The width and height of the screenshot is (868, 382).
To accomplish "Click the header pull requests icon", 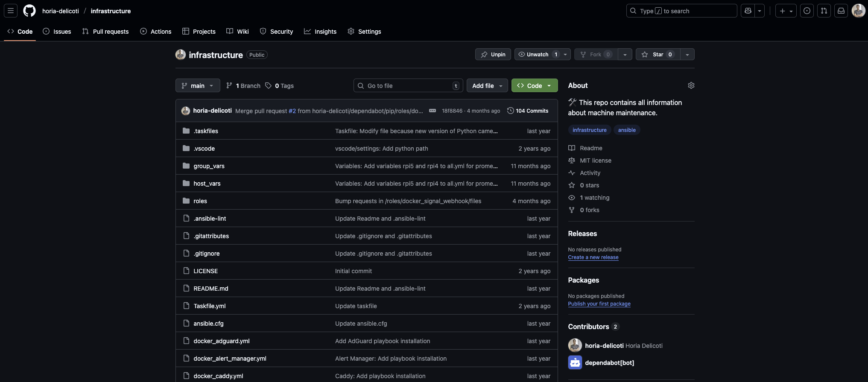I will (x=824, y=11).
